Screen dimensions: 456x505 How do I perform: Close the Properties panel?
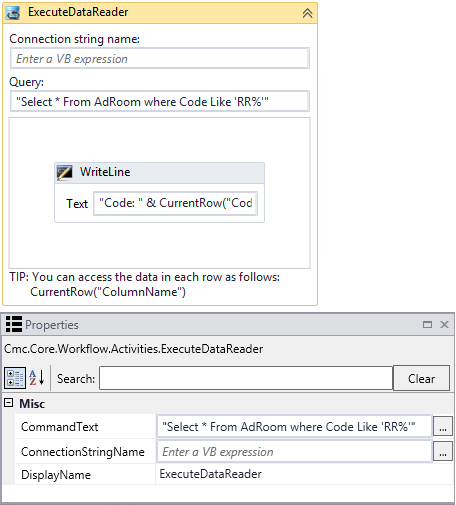(x=444, y=324)
